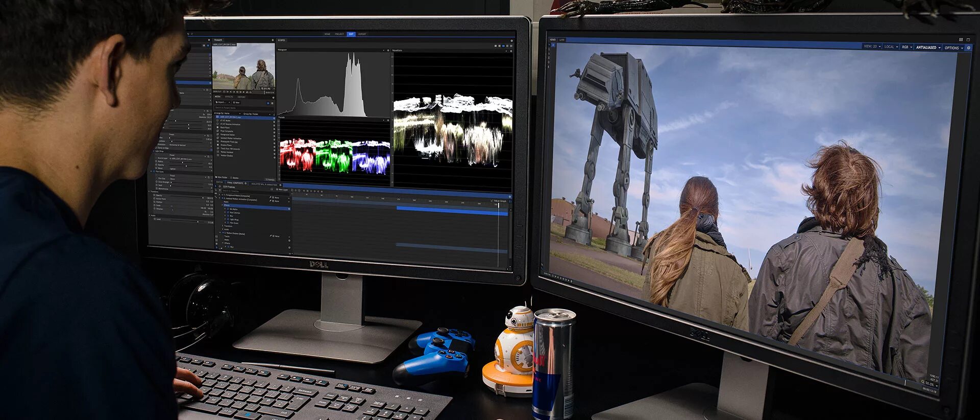Collapse the Effects group in timeline layer
The width and height of the screenshot is (980, 420).
point(222,205)
